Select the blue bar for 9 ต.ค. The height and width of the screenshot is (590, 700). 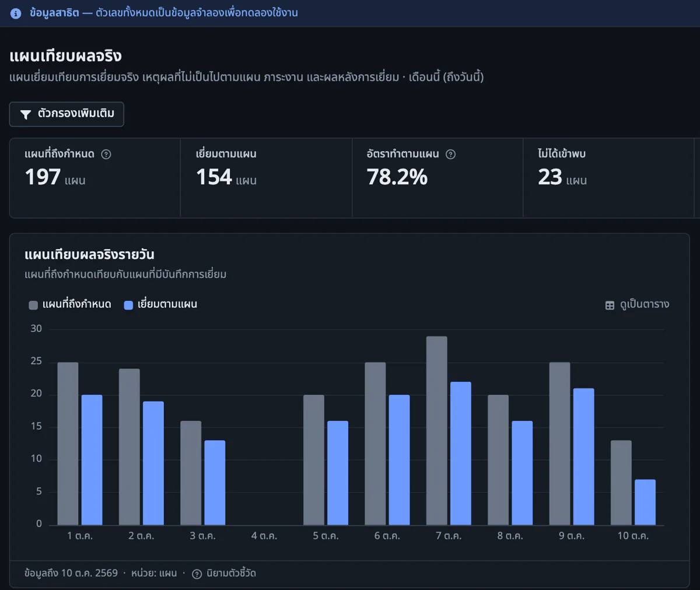(x=583, y=456)
